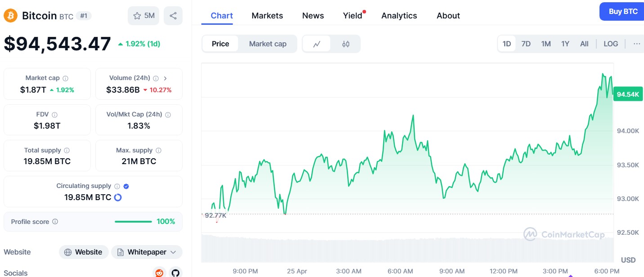Open the chart more-options ellipsis menu
The image size is (644, 277).
click(x=636, y=44)
